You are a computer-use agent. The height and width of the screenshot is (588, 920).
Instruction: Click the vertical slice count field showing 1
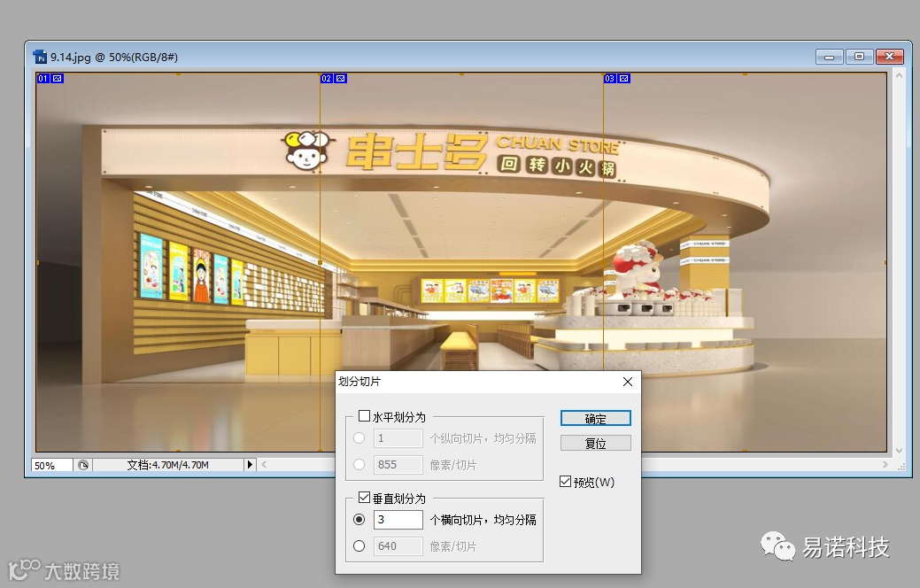[398, 437]
